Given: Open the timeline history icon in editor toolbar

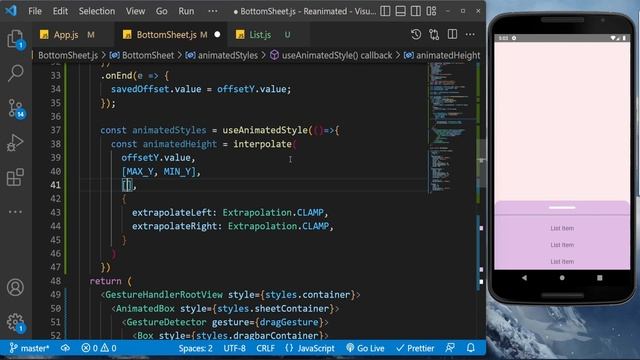Looking at the screenshot, I should (x=416, y=35).
